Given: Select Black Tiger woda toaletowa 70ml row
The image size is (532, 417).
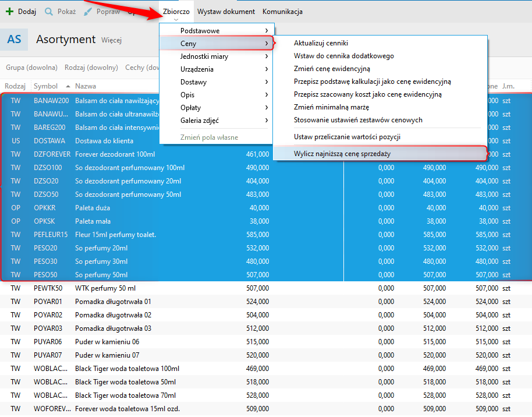Looking at the screenshot, I should [266, 395].
